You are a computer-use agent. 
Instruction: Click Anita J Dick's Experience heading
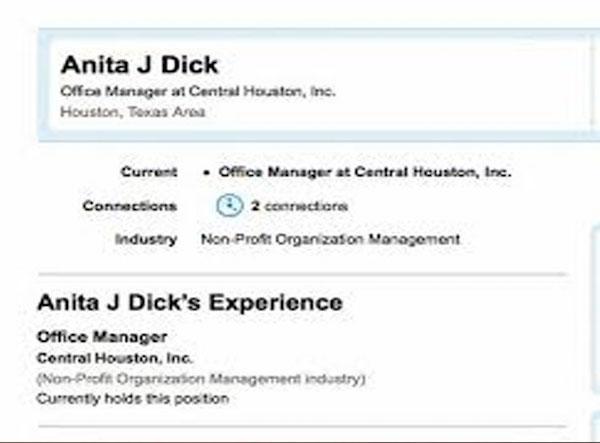click(190, 302)
